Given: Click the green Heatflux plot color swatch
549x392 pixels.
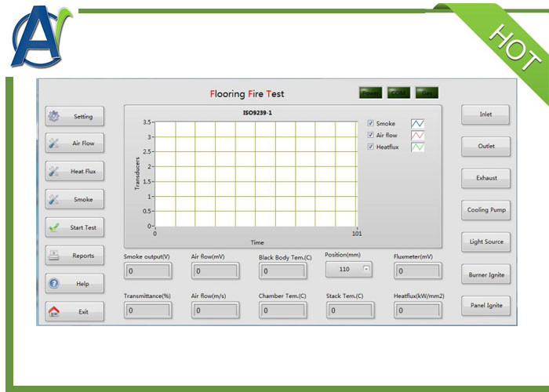Looking at the screenshot, I should (x=418, y=147).
